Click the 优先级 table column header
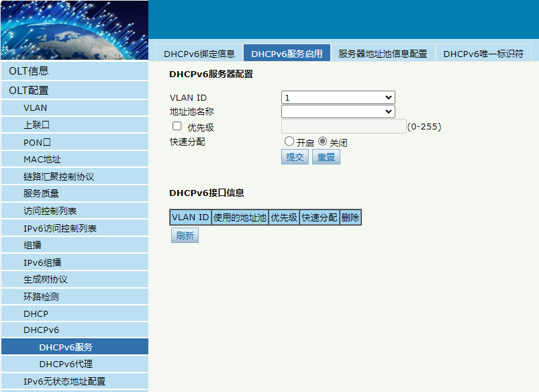 click(x=284, y=217)
